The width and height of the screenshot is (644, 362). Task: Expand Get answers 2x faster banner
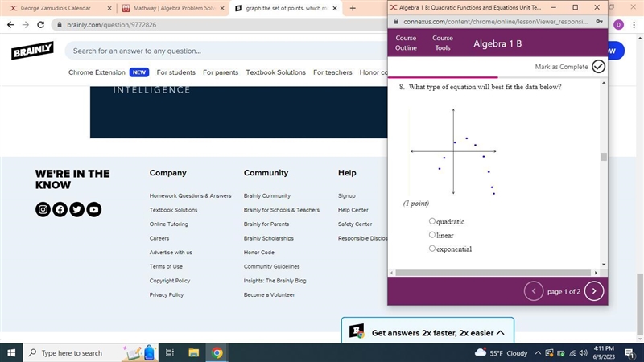(x=500, y=333)
